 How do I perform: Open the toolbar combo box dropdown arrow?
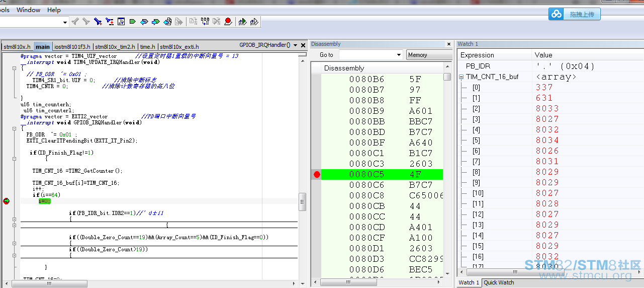(x=65, y=22)
